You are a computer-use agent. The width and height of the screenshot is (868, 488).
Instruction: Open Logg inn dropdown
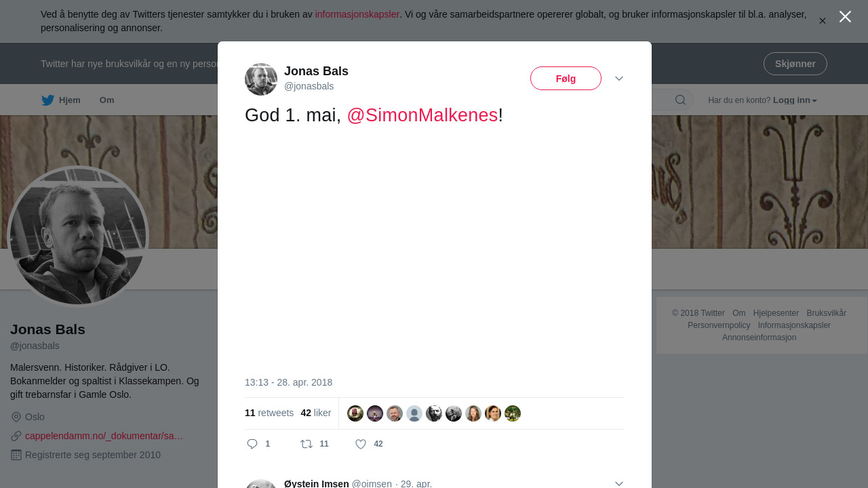(x=795, y=100)
